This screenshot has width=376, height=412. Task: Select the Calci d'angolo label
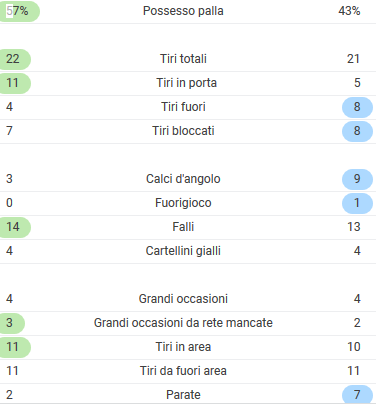pyautogui.click(x=183, y=179)
